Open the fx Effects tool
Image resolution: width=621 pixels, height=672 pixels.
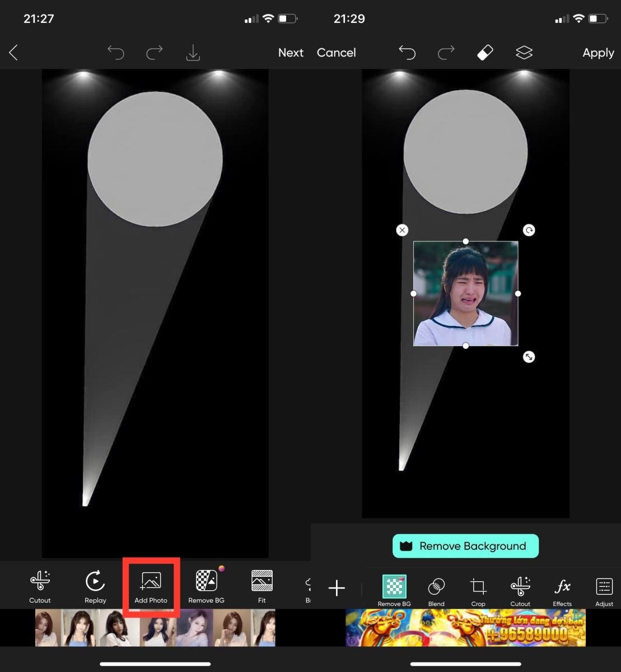pos(562,592)
